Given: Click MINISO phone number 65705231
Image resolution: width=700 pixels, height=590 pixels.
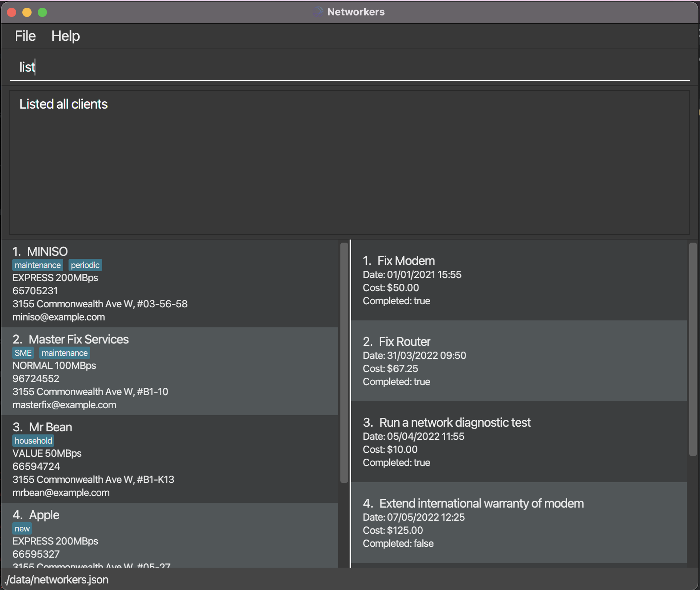Looking at the screenshot, I should [35, 291].
